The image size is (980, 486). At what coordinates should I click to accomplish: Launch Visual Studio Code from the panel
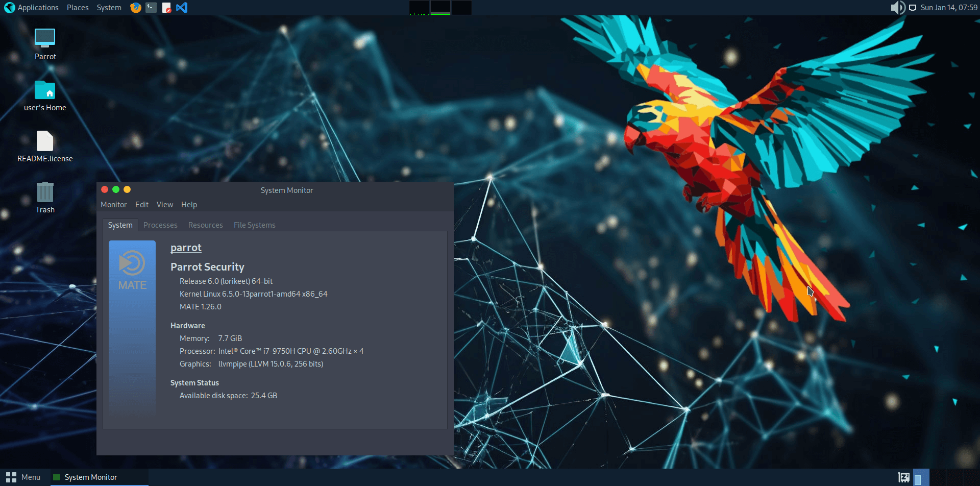(x=182, y=8)
